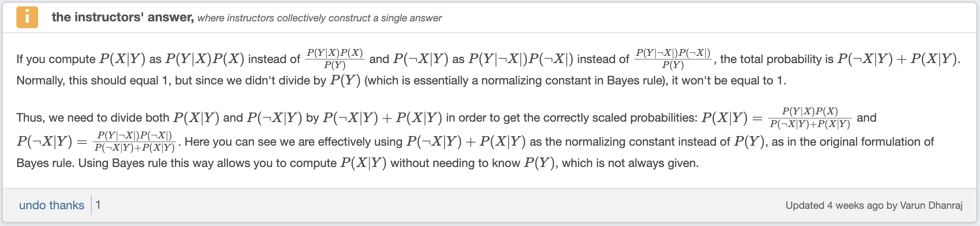This screenshot has width=980, height=226.
Task: Click "Updated 4 weeks ago by Varun Dhanraj"
Action: (x=874, y=205)
